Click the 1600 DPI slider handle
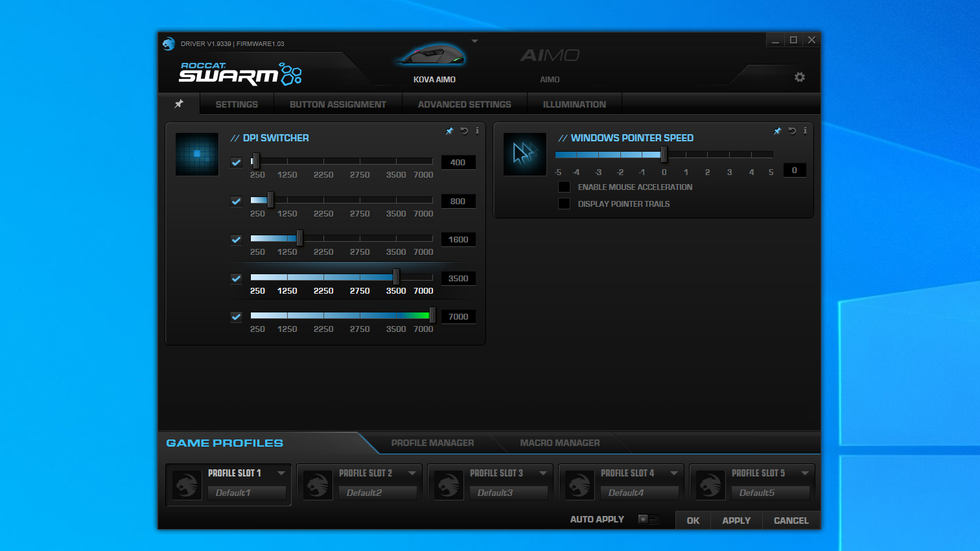Image resolution: width=980 pixels, height=551 pixels. (299, 238)
